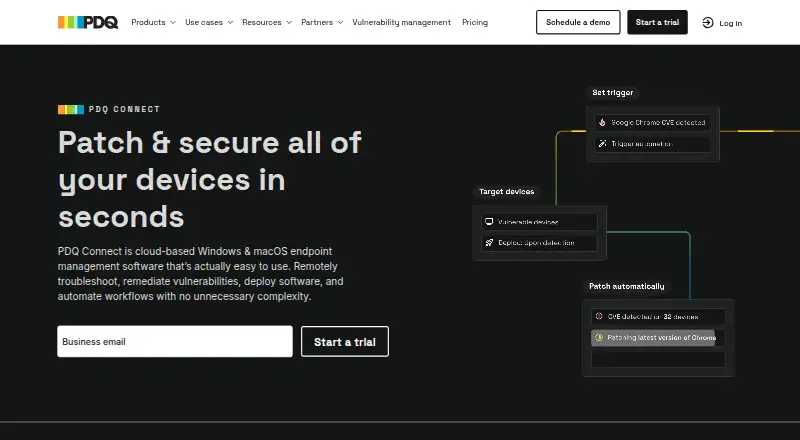Go to Vulnerability management page

pyautogui.click(x=402, y=22)
